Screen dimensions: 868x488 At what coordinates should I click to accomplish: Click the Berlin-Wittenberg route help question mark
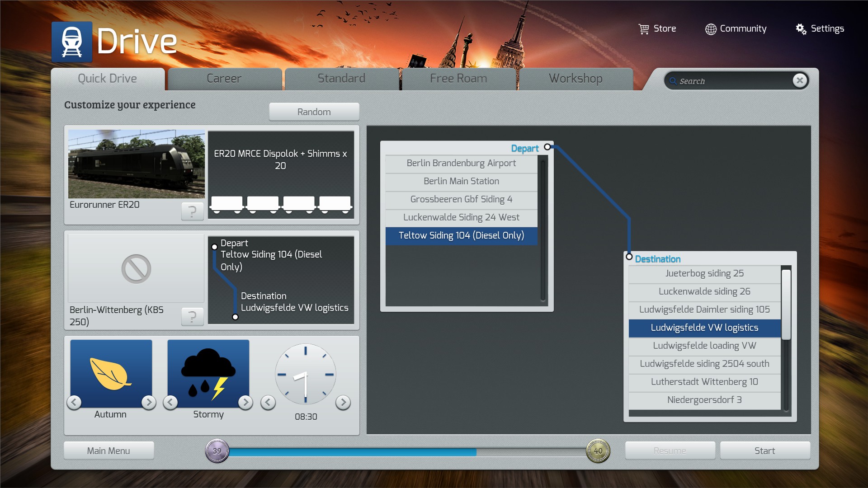pos(192,316)
